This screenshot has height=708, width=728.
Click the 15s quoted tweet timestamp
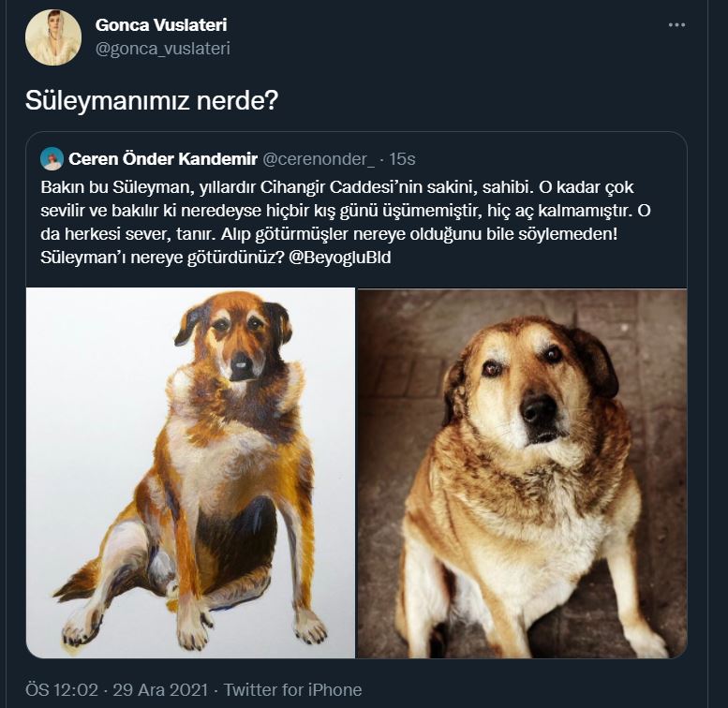click(403, 158)
